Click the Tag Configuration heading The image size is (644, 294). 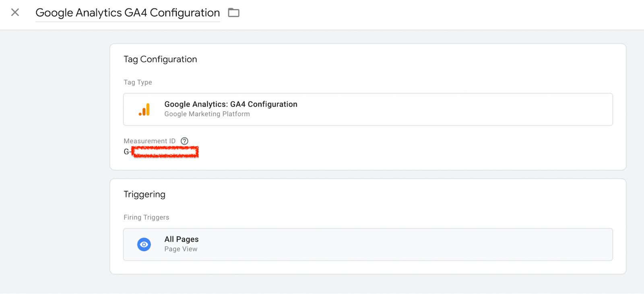pyautogui.click(x=160, y=59)
